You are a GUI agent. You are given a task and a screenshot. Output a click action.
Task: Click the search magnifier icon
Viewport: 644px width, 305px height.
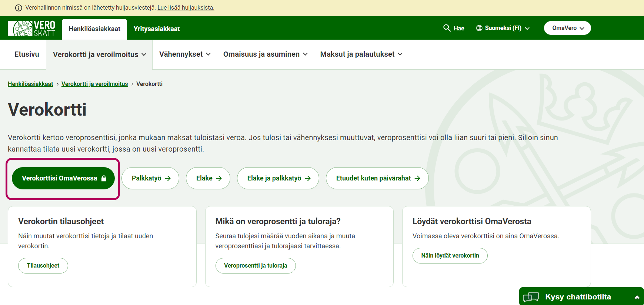(447, 28)
